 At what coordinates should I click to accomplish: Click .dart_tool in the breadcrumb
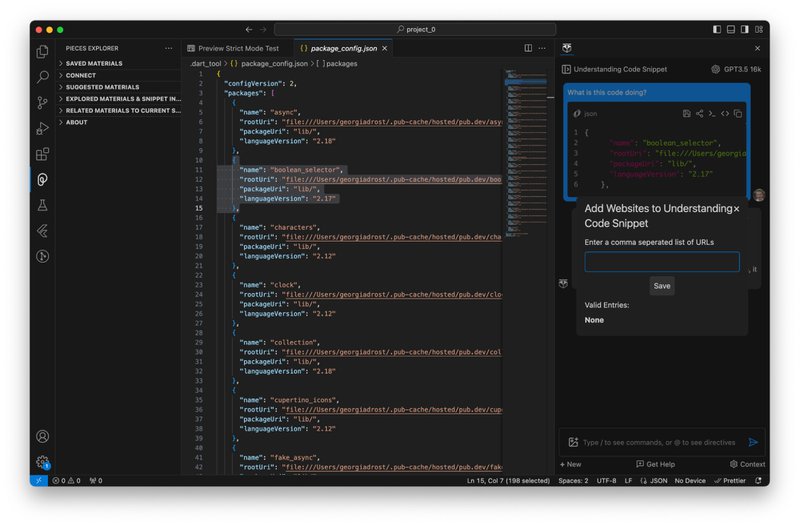click(x=206, y=64)
